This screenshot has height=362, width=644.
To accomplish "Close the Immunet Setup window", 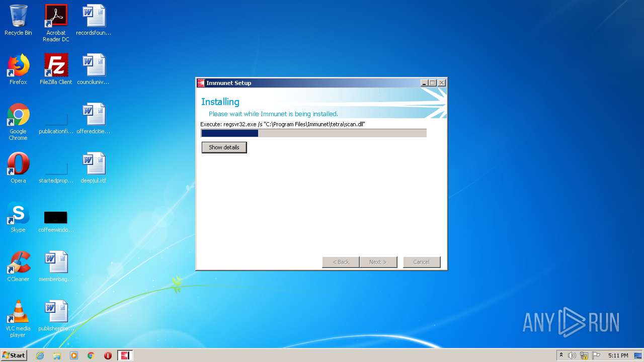I will click(x=442, y=83).
